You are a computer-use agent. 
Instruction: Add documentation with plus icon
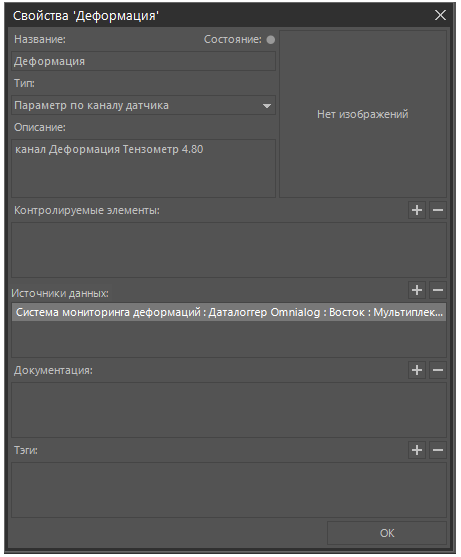[x=417, y=370]
